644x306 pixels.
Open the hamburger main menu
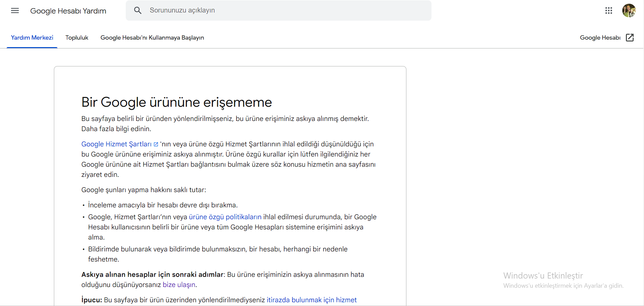click(15, 11)
